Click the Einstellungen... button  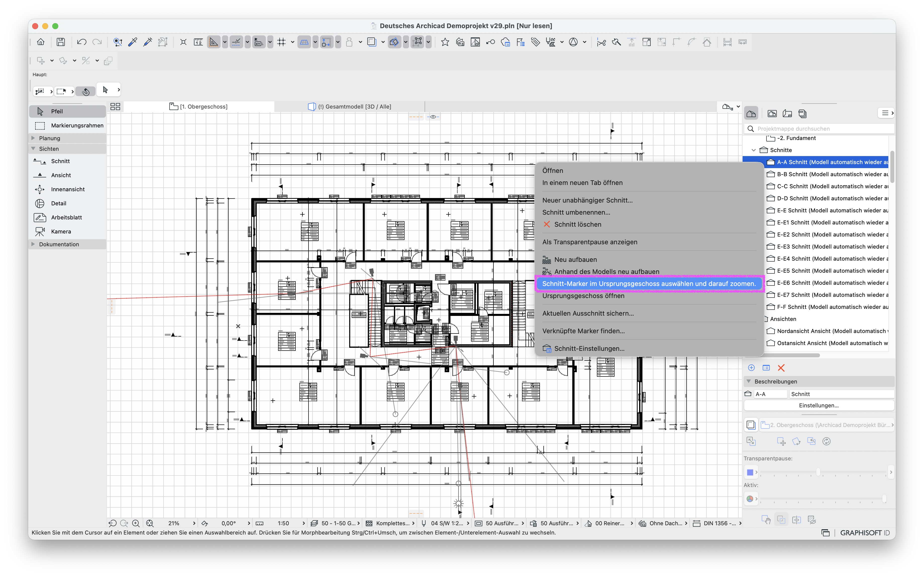(819, 406)
